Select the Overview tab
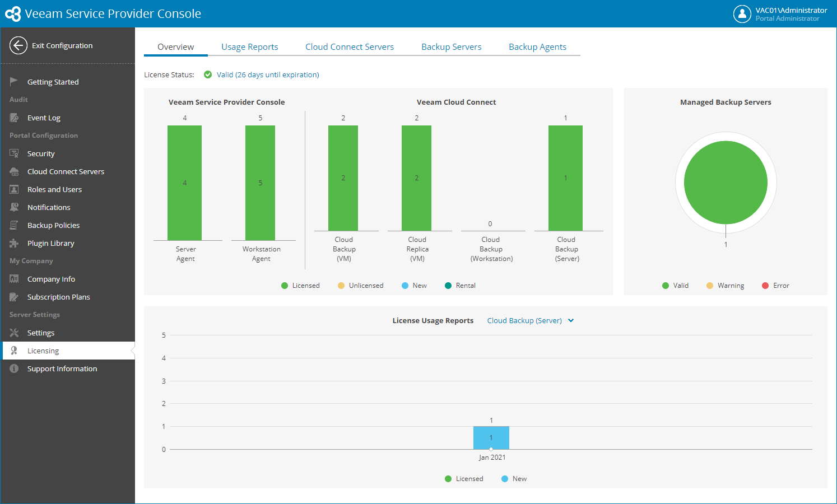The image size is (837, 504). [176, 47]
